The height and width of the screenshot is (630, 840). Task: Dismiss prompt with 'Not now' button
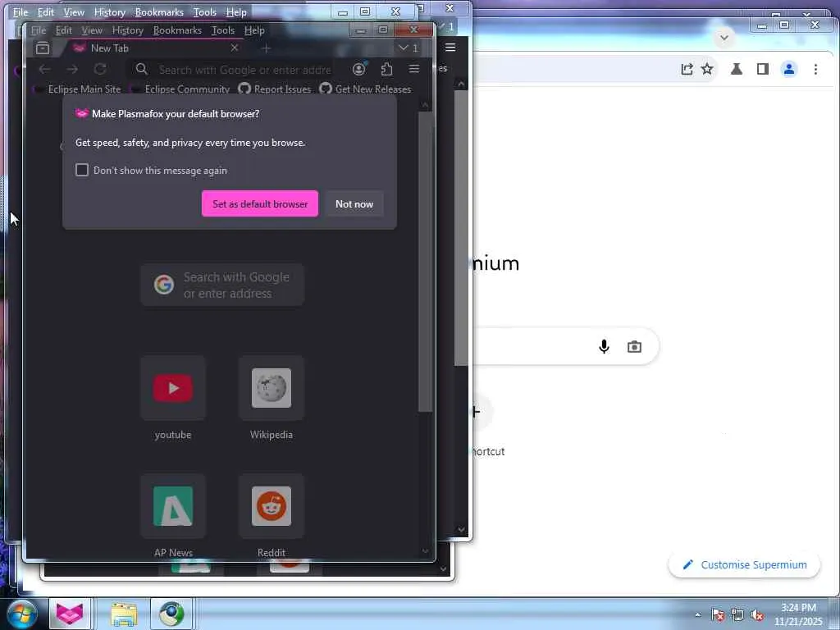pyautogui.click(x=354, y=204)
